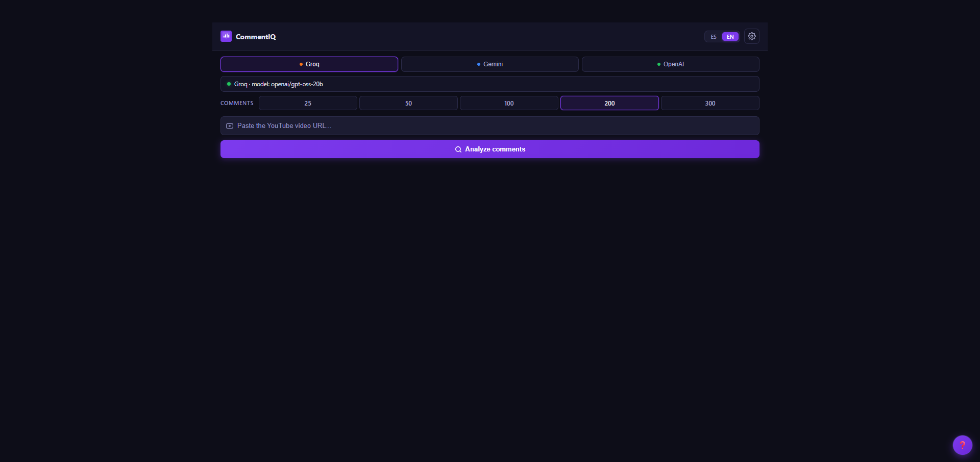Set comments count to 100
The image size is (980, 462).
coord(509,103)
